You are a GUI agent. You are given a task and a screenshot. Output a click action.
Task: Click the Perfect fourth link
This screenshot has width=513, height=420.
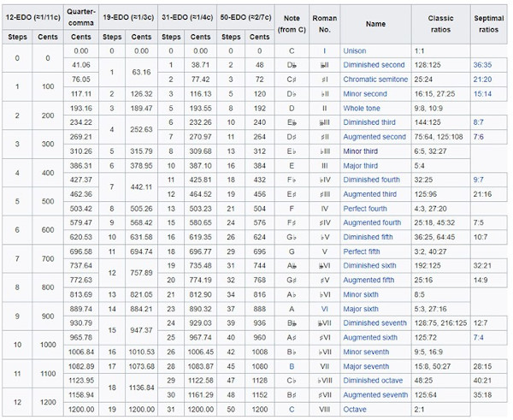[x=365, y=207]
